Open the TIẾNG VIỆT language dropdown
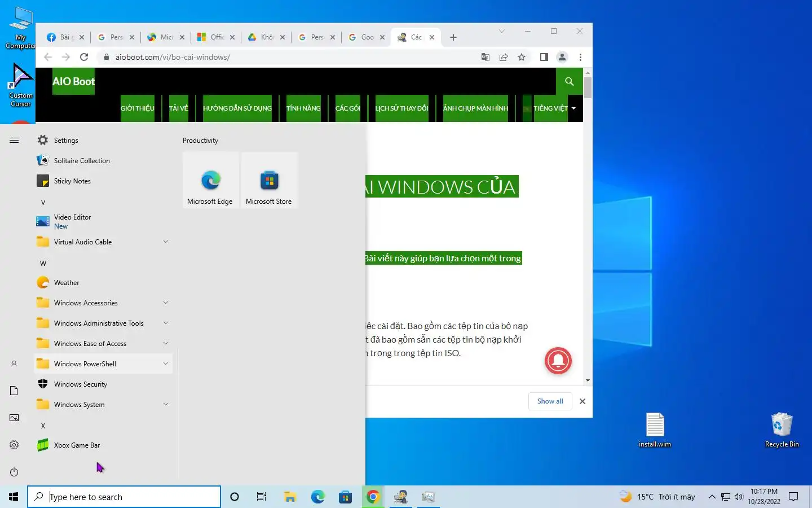 coord(555,108)
